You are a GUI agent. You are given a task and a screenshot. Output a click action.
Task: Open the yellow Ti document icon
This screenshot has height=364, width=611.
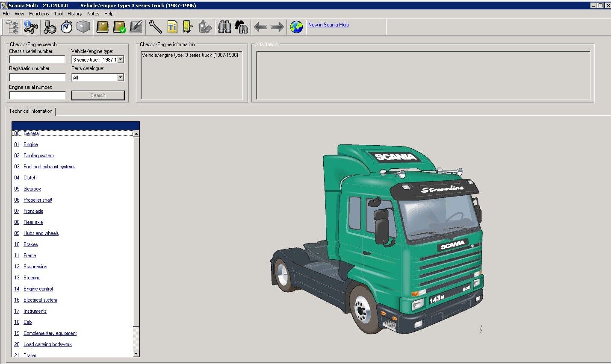172,27
